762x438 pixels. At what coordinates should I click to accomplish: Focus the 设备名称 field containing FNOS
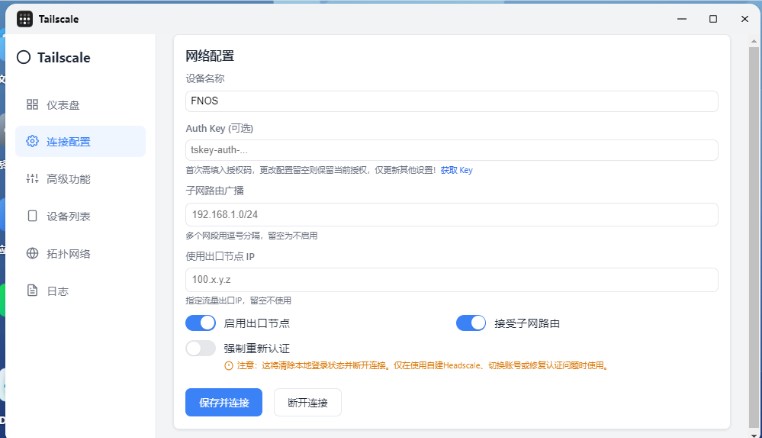(x=451, y=101)
